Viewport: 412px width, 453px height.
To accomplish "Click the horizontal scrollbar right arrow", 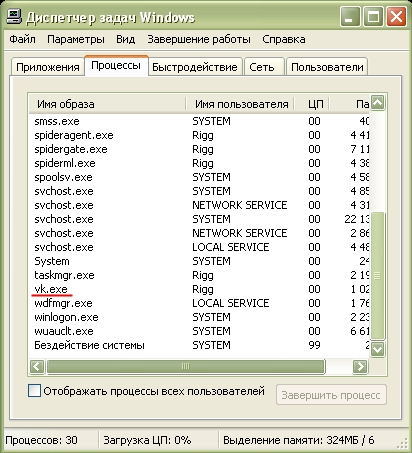I will point(360,367).
